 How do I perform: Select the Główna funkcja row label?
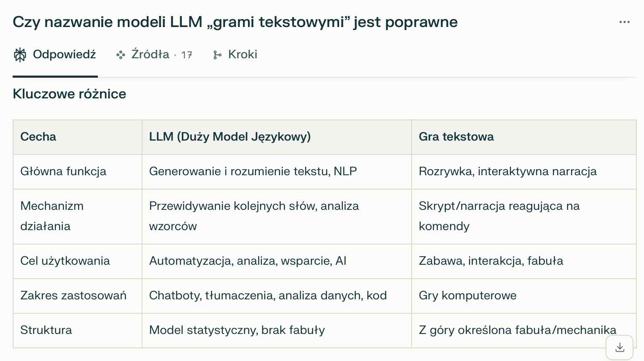pos(63,171)
